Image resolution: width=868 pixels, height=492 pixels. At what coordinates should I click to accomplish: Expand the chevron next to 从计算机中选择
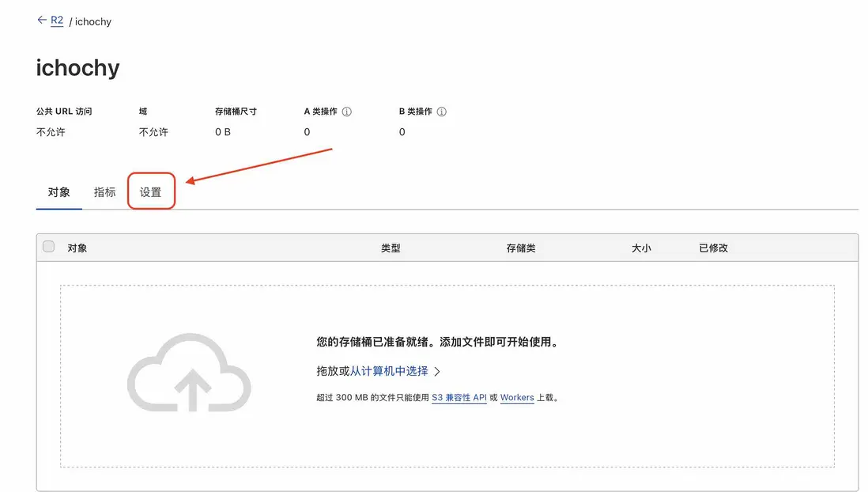coord(438,371)
